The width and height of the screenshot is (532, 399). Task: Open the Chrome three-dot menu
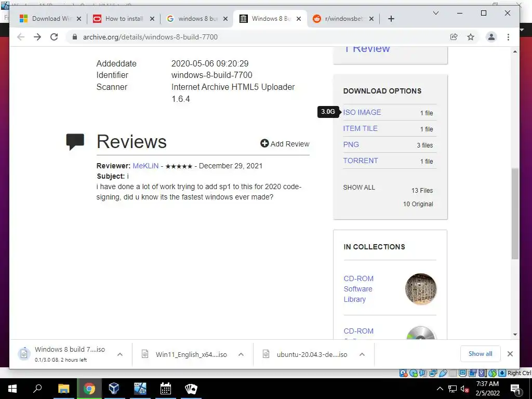[508, 37]
